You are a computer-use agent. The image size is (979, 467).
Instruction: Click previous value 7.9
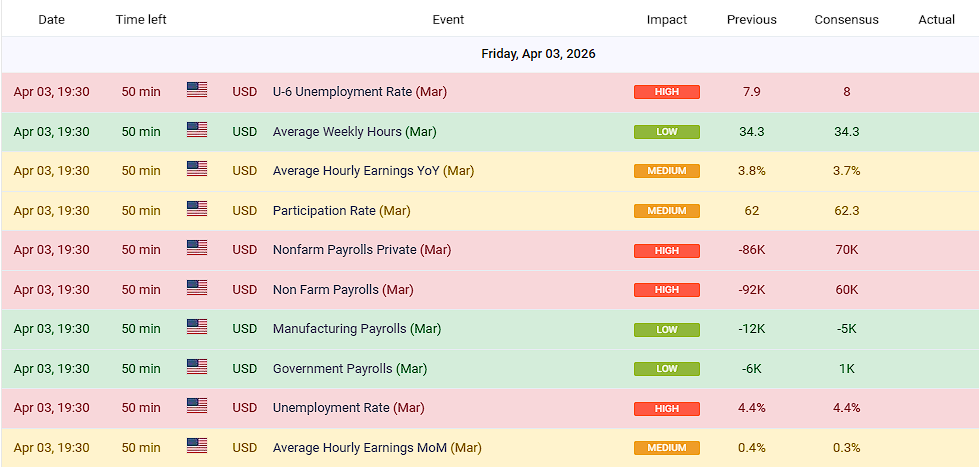point(752,92)
